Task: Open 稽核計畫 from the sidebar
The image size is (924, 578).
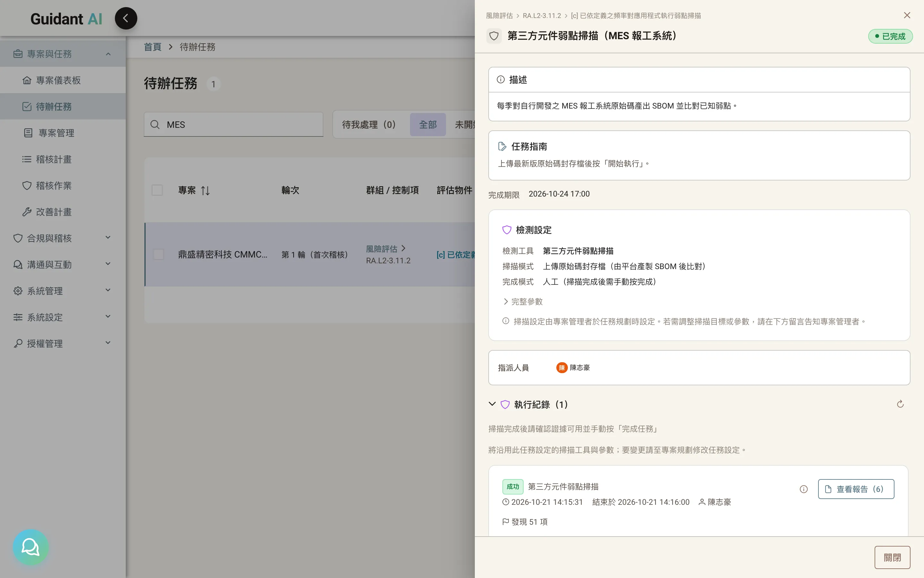Action: (63, 159)
